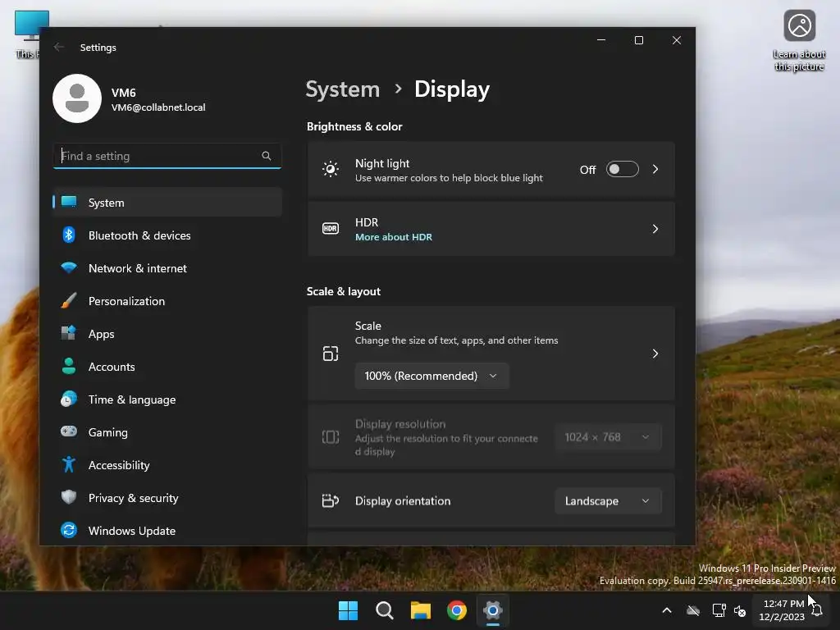
Task: Open the 100% (Recommended) scale dropdown
Action: pyautogui.click(x=431, y=376)
